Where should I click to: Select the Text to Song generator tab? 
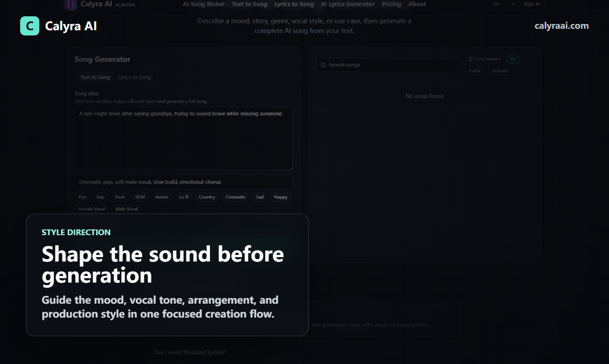(x=95, y=77)
